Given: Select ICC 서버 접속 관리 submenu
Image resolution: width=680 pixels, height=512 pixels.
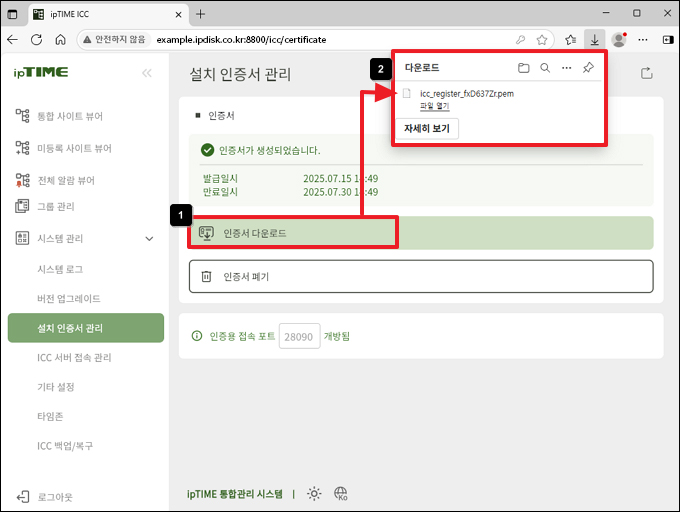Looking at the screenshot, I should (74, 357).
